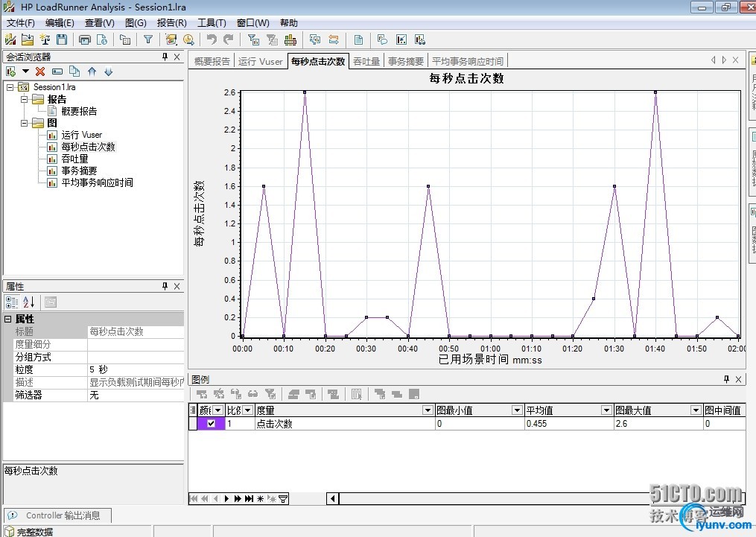Select 平均事务响应时间 in the session tree
Viewport: 756px width, 537px height.
coord(97,182)
